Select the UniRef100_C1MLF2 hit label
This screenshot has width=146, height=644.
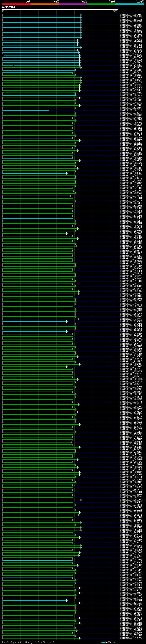[x=131, y=218]
